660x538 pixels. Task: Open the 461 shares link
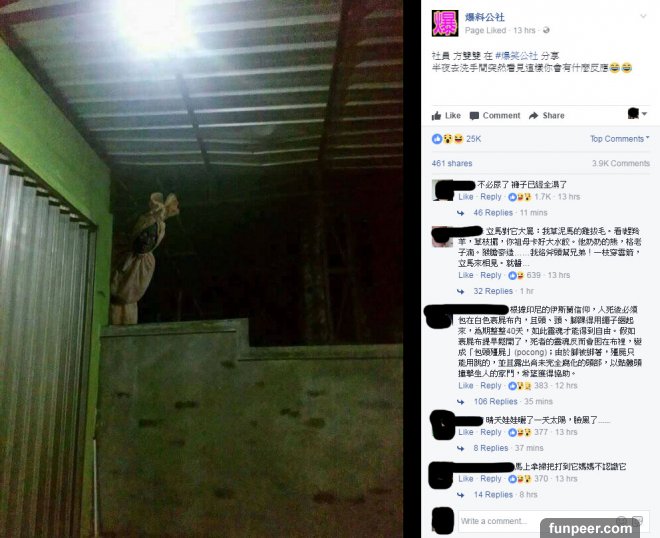pos(452,163)
